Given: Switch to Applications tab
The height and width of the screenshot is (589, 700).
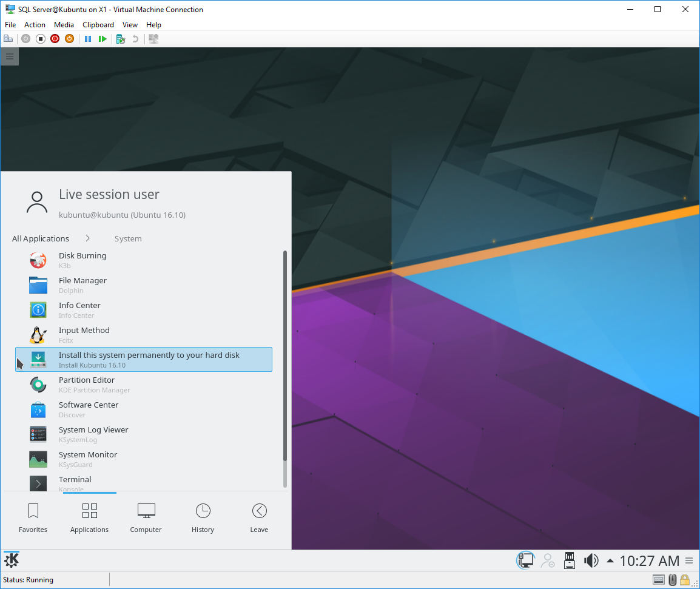Looking at the screenshot, I should 89,518.
